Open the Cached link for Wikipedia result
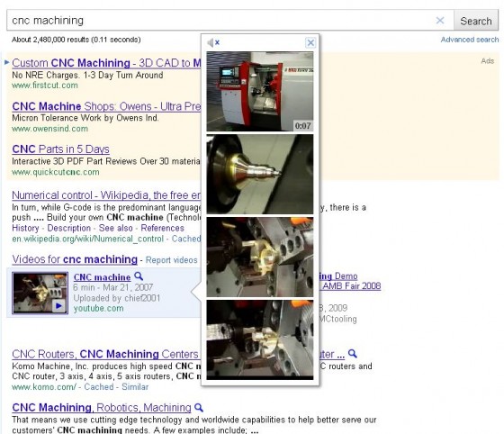Image resolution: width=504 pixels, height=434 pixels. [186, 239]
